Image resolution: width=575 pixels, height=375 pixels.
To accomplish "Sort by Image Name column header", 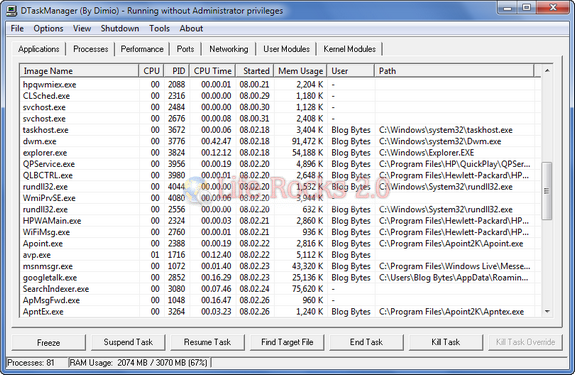I will [79, 71].
